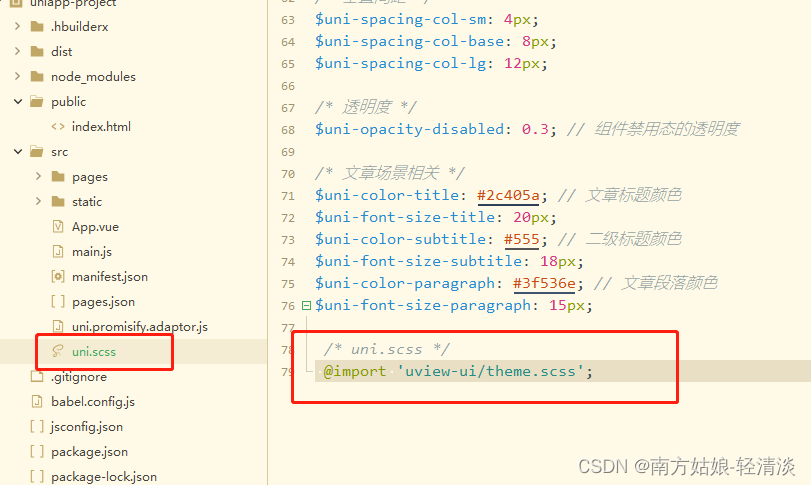
Task: Click the 'uview-ui/theme.scss' import path
Action: (490, 371)
